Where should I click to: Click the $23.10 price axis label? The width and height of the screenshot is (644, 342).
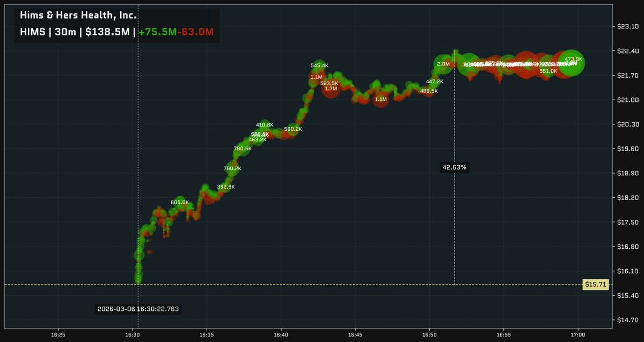click(x=627, y=27)
